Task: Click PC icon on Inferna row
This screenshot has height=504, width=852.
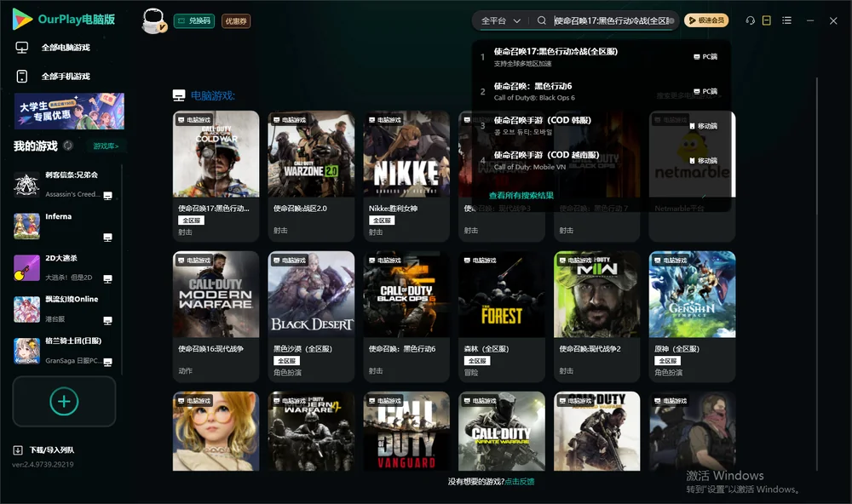Action: (x=107, y=238)
